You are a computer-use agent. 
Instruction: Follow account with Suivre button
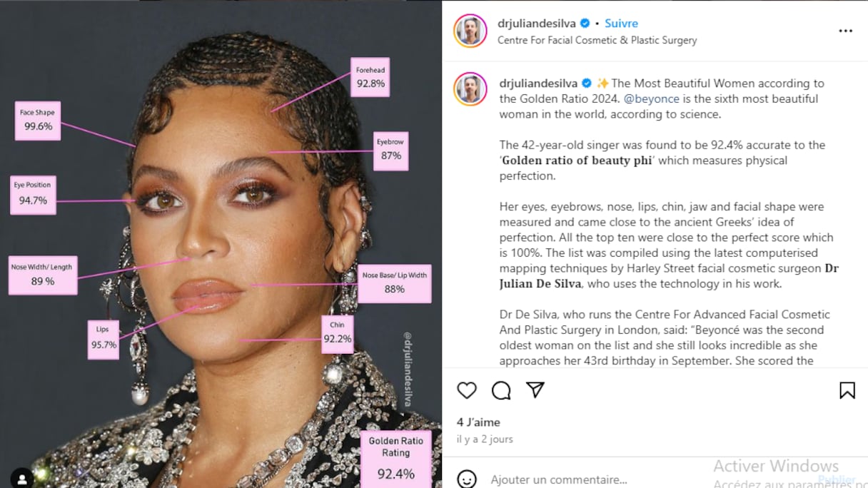(x=621, y=24)
